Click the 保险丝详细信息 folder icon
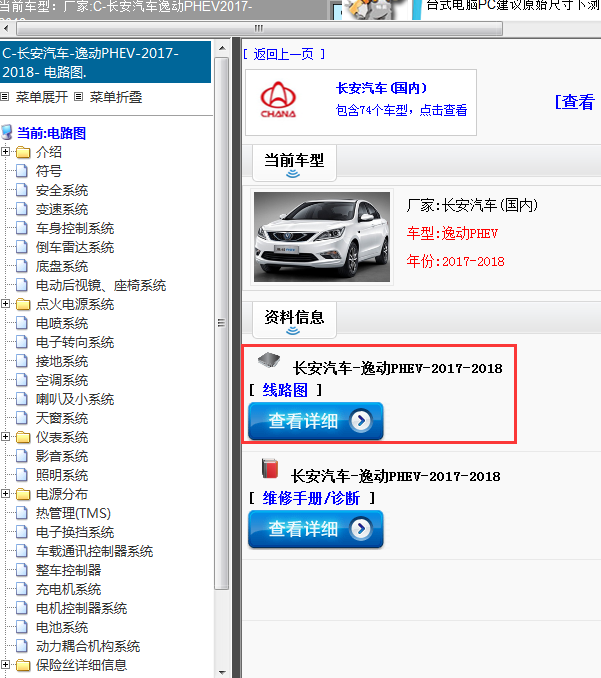 (x=23, y=665)
